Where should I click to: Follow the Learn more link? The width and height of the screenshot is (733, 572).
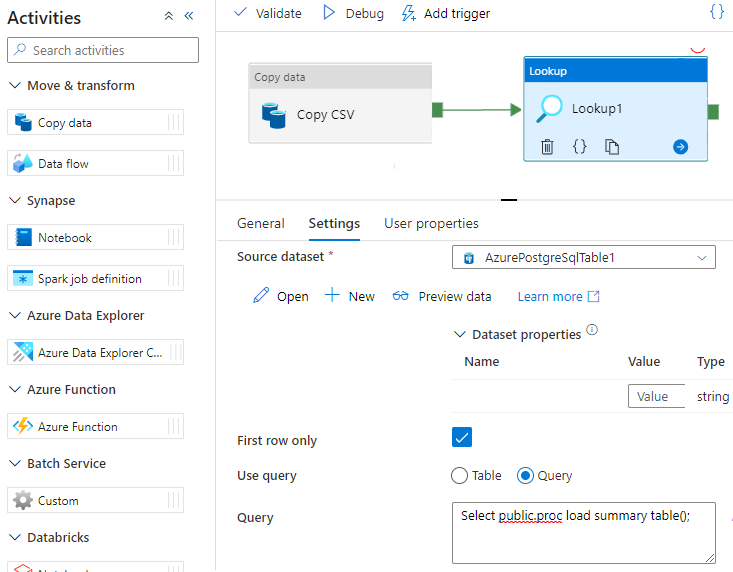pyautogui.click(x=558, y=296)
